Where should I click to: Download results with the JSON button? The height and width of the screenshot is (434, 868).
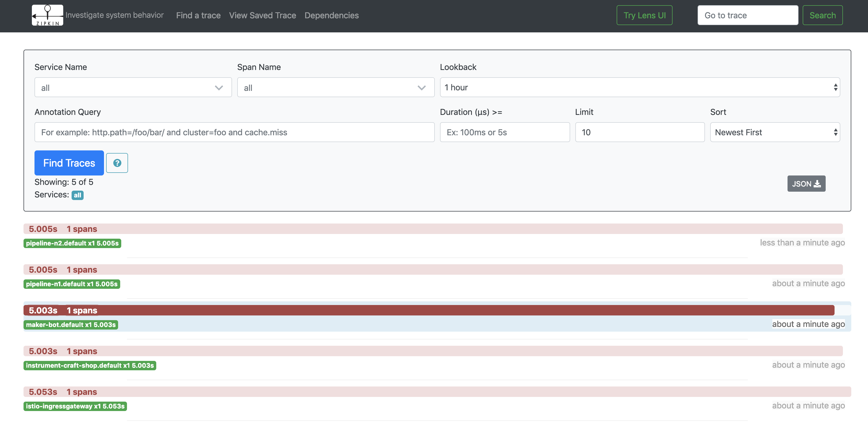(806, 184)
